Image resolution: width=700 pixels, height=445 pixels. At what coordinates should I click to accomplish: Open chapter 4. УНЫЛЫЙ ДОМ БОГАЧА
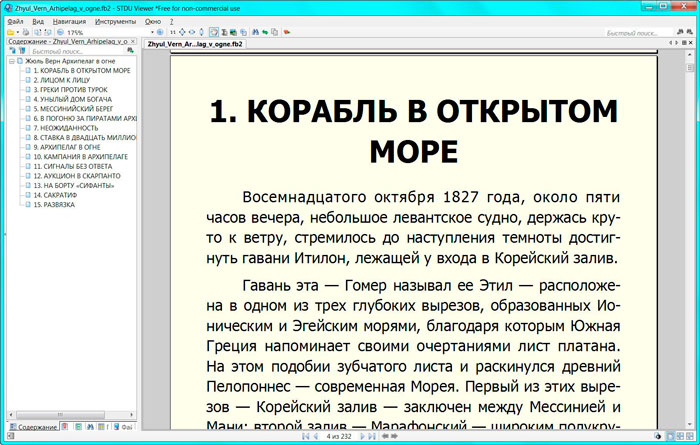pos(73,100)
